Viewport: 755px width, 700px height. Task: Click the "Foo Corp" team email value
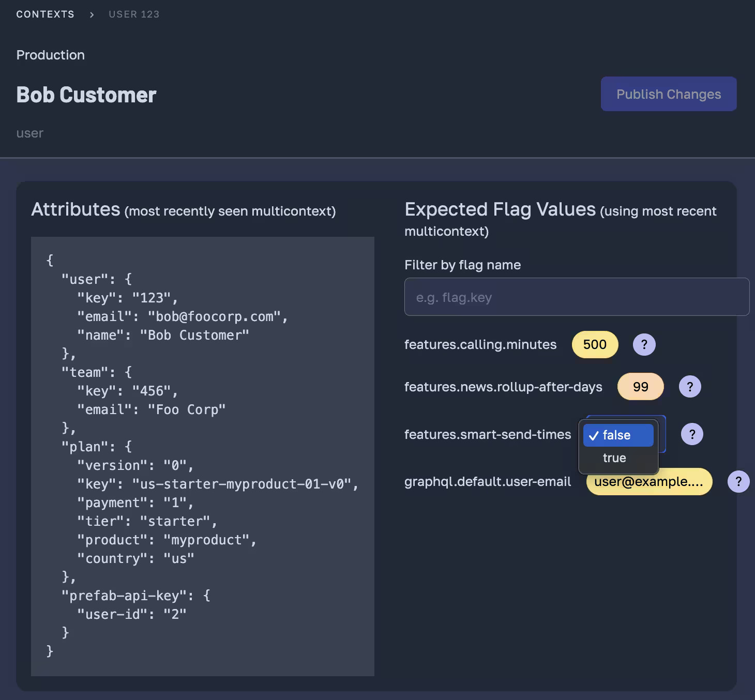coord(187,409)
